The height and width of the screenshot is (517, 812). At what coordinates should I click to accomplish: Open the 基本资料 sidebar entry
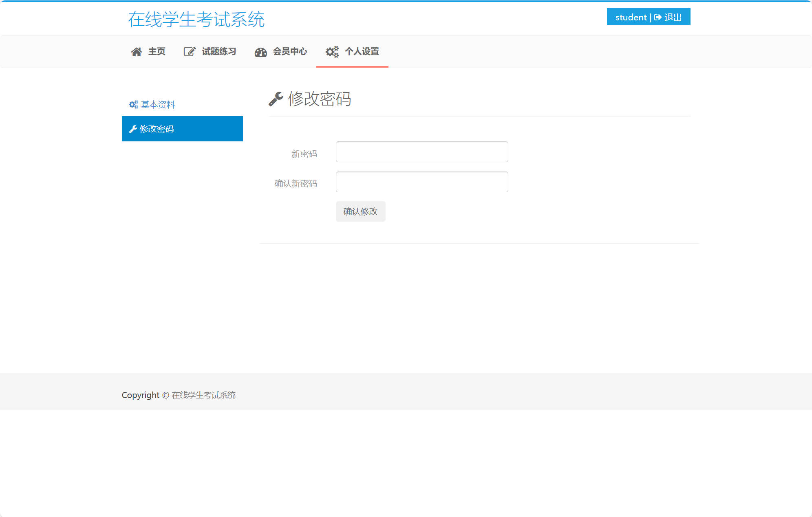tap(158, 104)
